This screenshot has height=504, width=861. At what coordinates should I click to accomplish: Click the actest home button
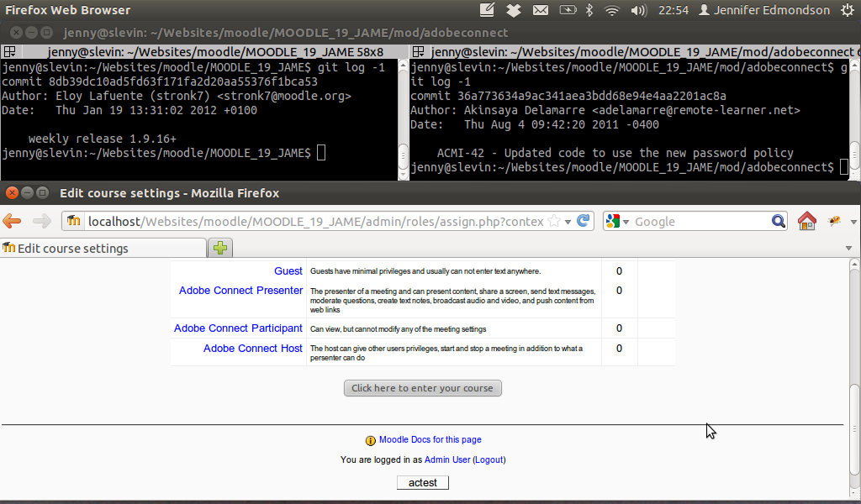[x=423, y=483]
